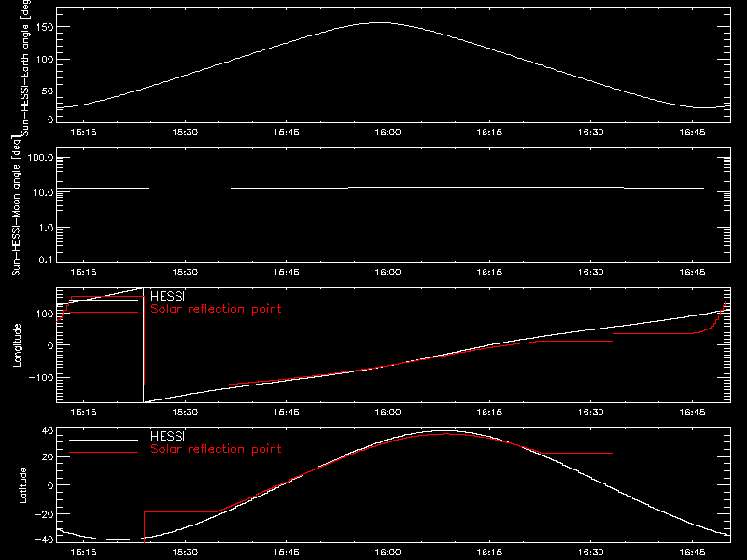Select 16:45 time label under Earth angle plot

click(x=692, y=133)
